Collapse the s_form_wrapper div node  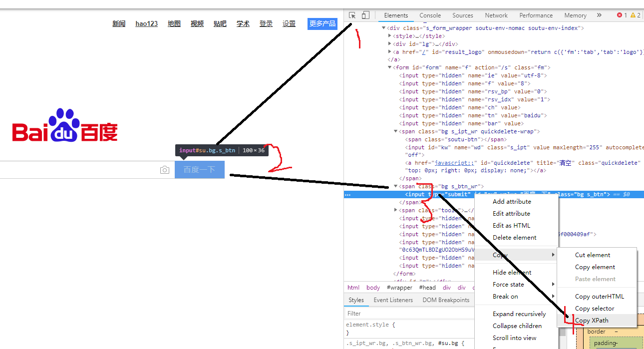coord(384,28)
